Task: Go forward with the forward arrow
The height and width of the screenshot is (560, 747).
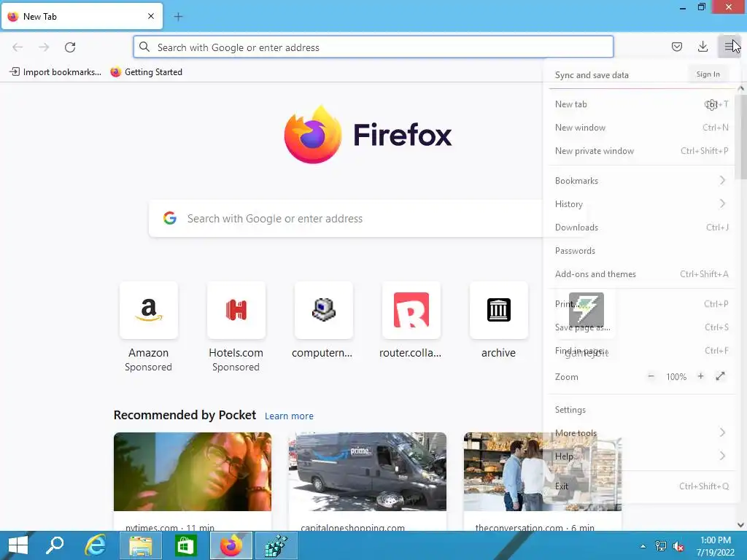Action: click(44, 47)
